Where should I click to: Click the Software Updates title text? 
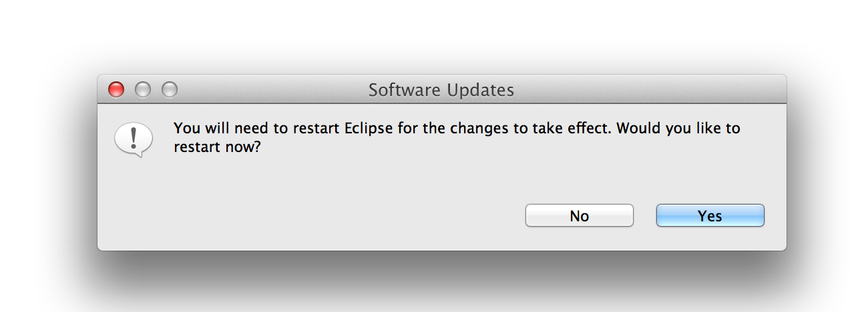(x=441, y=90)
